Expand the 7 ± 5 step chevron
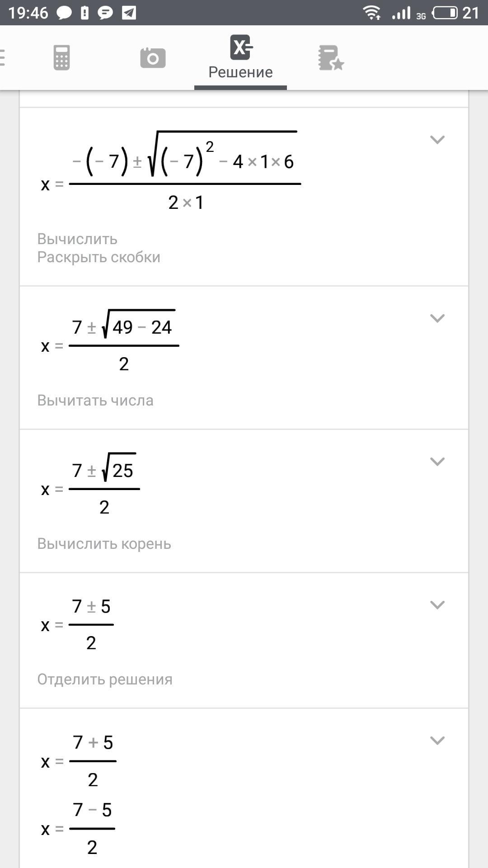The width and height of the screenshot is (488, 868). click(x=437, y=605)
